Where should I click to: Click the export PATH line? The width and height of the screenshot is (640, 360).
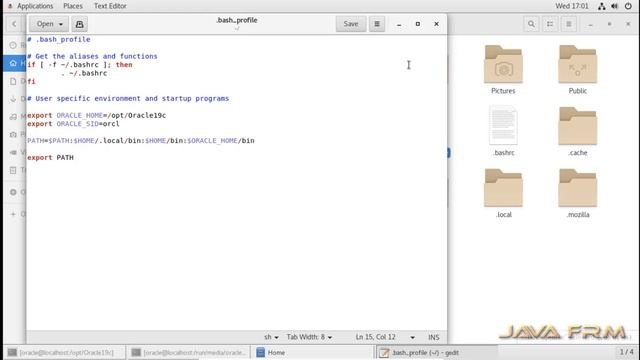[x=50, y=158]
